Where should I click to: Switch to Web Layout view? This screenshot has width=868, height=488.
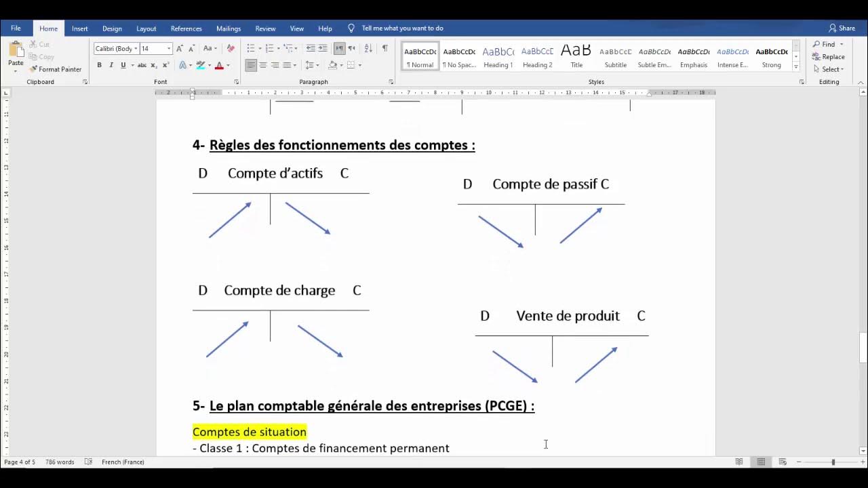pos(783,462)
